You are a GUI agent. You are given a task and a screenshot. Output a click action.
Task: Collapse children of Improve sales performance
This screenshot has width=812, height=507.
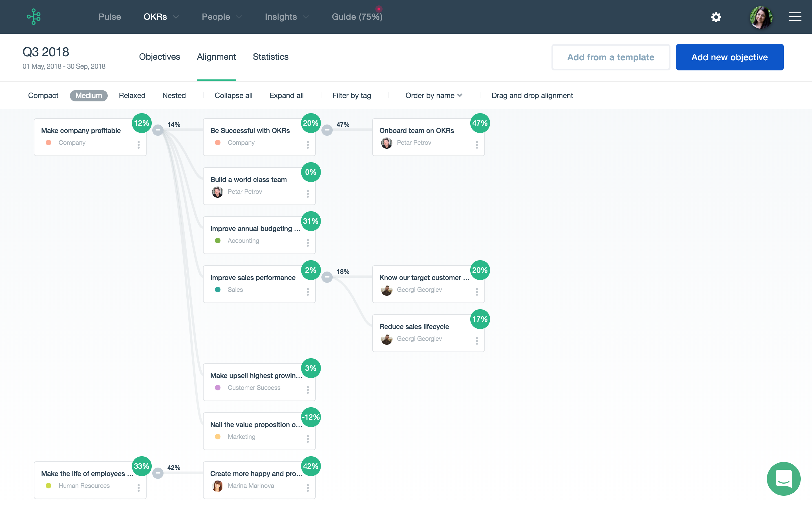[x=327, y=277]
